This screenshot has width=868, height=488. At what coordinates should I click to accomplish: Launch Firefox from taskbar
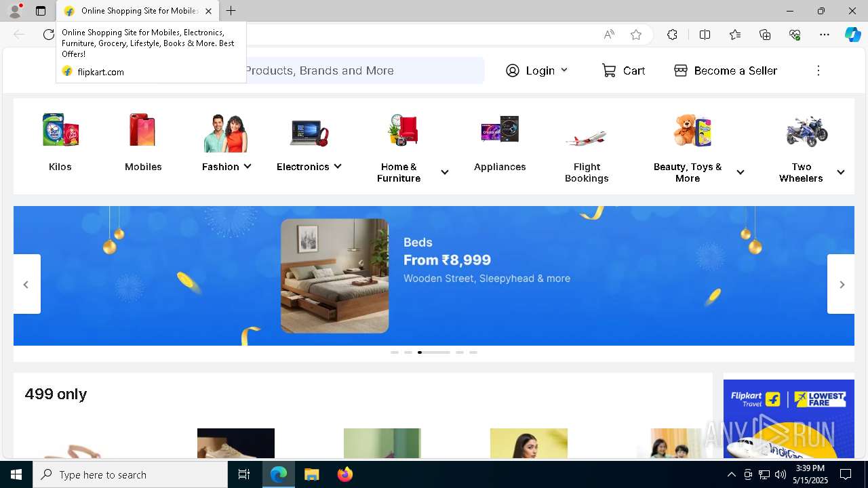point(345,474)
